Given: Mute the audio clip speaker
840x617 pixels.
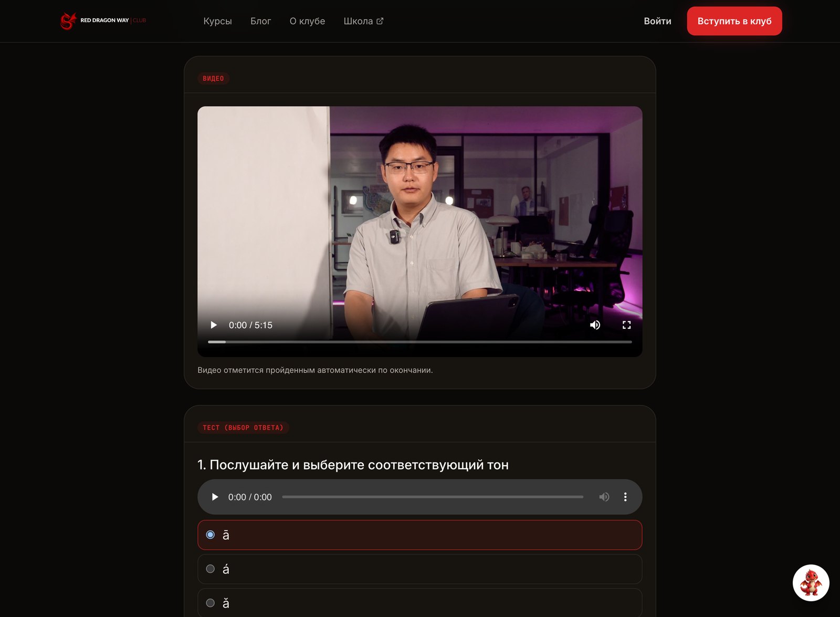Looking at the screenshot, I should coord(604,497).
